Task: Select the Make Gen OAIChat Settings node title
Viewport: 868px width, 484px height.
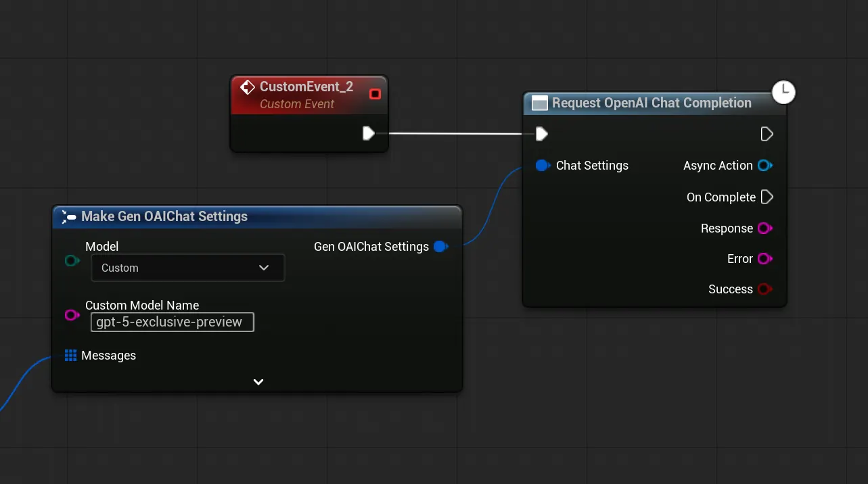Action: tap(164, 216)
